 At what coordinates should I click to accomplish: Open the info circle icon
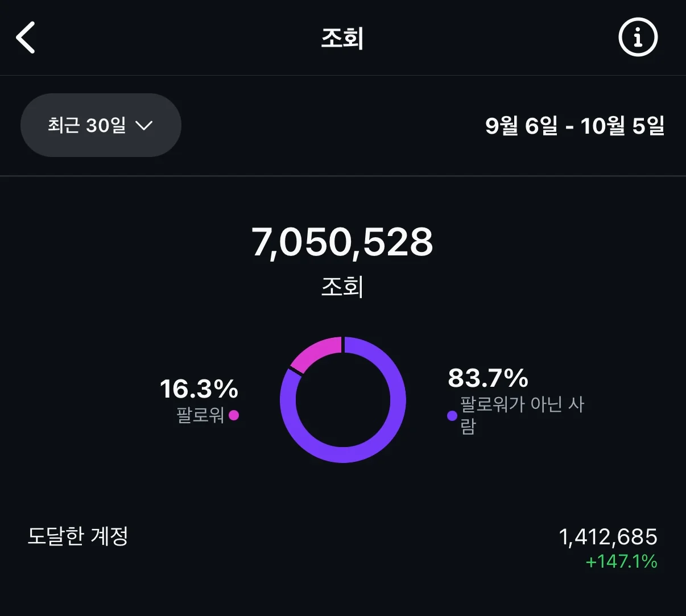point(638,38)
